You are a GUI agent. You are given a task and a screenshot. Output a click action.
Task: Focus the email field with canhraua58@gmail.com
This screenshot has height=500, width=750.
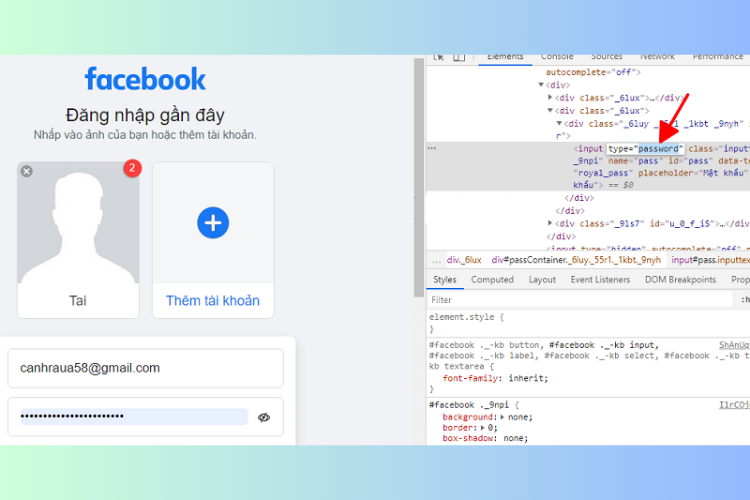click(x=145, y=368)
